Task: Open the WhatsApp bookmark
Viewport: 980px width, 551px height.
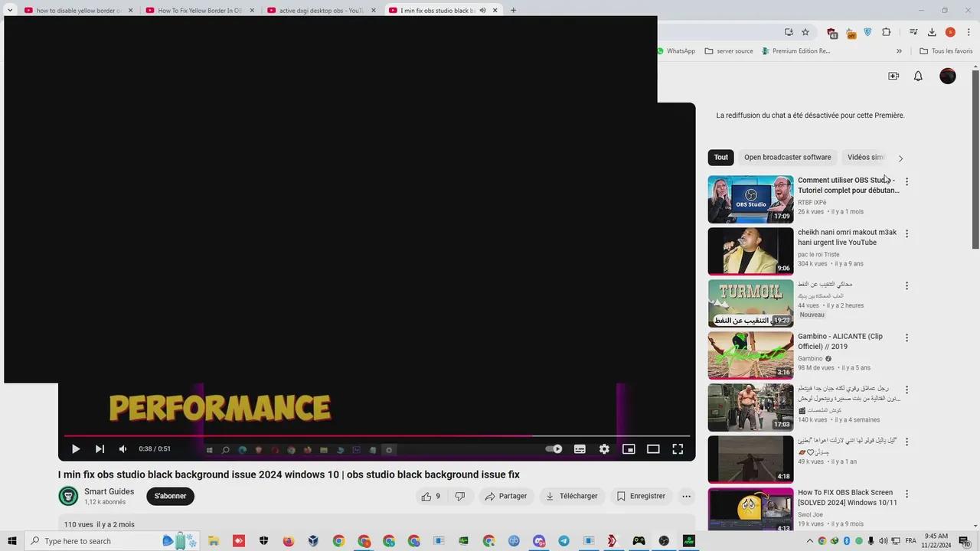Action: click(676, 51)
